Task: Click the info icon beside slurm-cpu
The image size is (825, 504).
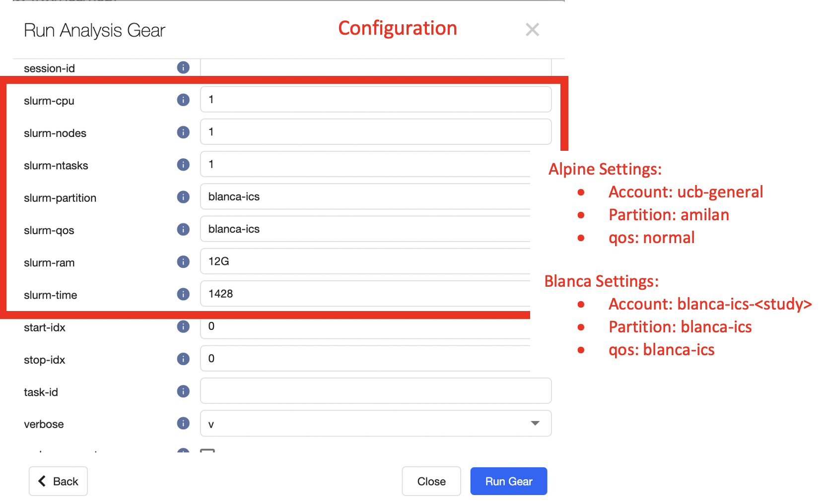Action: 183,100
